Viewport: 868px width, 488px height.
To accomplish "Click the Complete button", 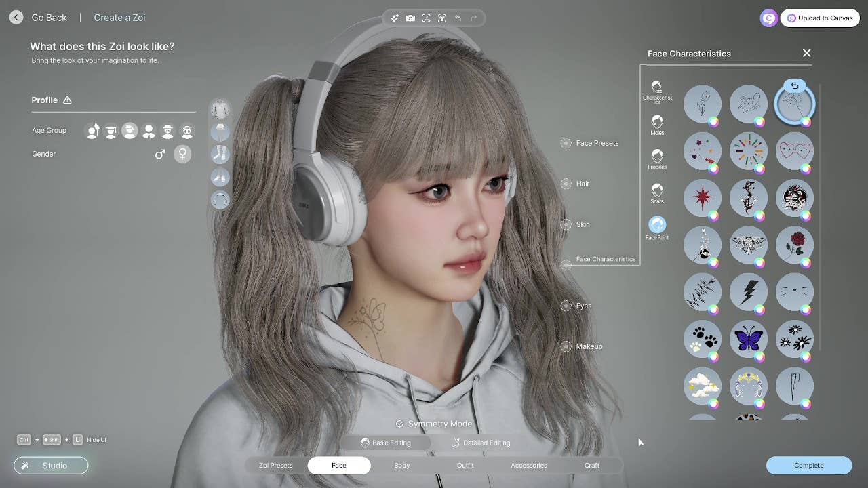I will 809,466.
